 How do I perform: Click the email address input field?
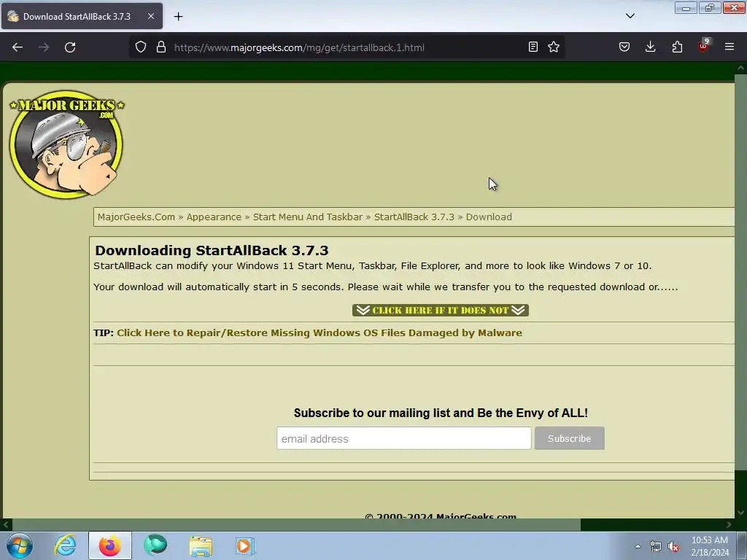click(404, 438)
